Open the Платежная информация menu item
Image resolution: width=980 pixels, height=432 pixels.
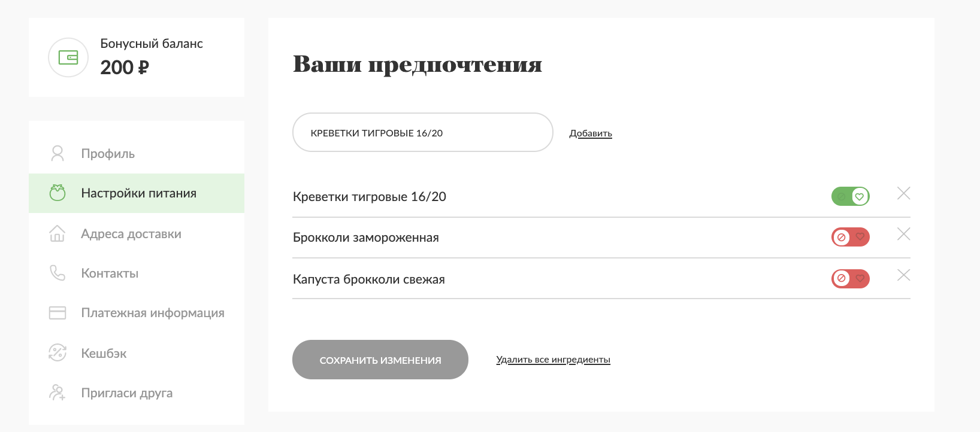pos(137,313)
